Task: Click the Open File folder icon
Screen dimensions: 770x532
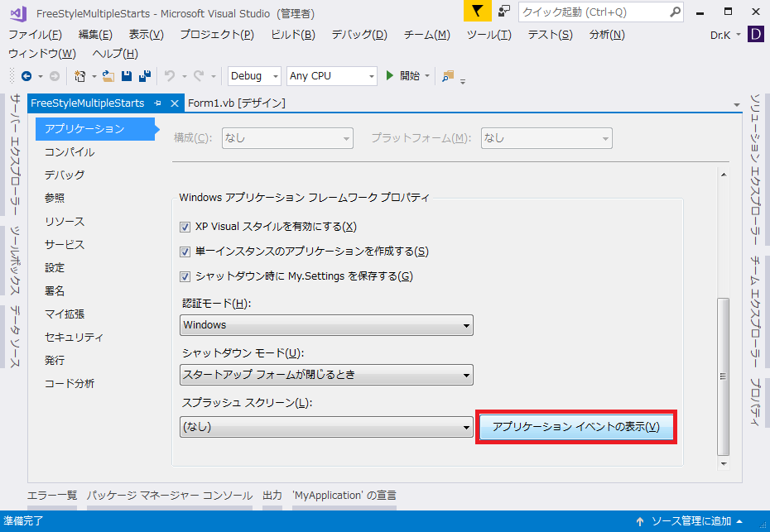Action: pyautogui.click(x=108, y=76)
